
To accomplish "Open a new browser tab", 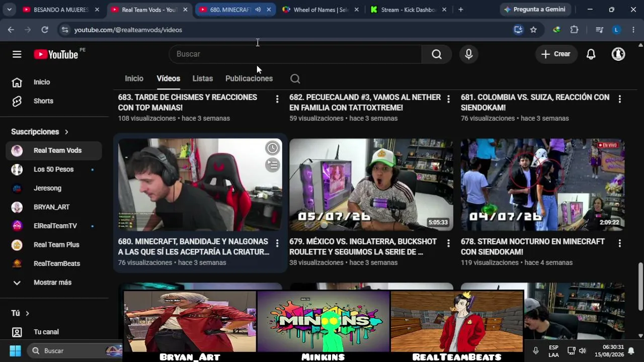I will [460, 10].
